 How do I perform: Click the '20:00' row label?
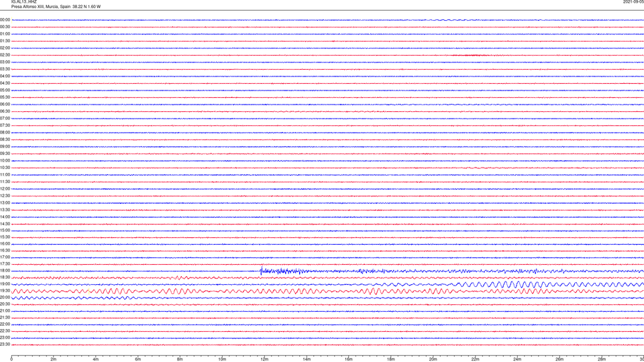pos(5,298)
